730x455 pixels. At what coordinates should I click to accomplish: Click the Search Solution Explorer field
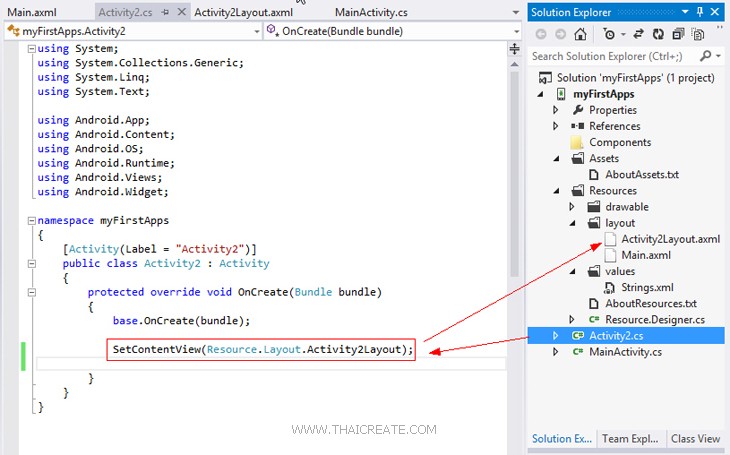click(614, 56)
